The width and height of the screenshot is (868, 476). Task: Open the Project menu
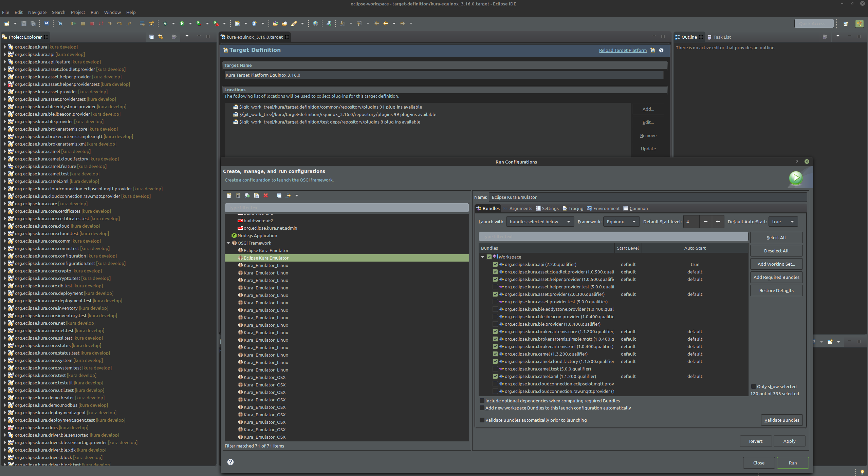coord(78,12)
